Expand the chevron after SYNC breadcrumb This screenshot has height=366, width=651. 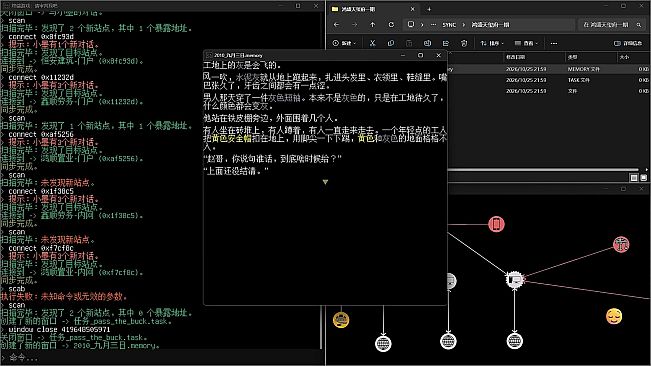(464, 25)
